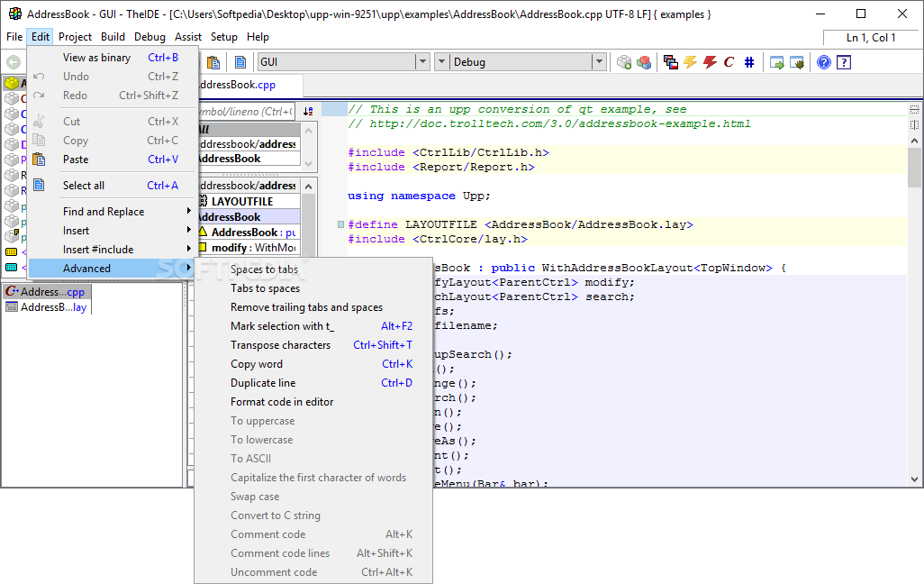
Task: Choose Tabs to spaces
Action: (x=313, y=288)
